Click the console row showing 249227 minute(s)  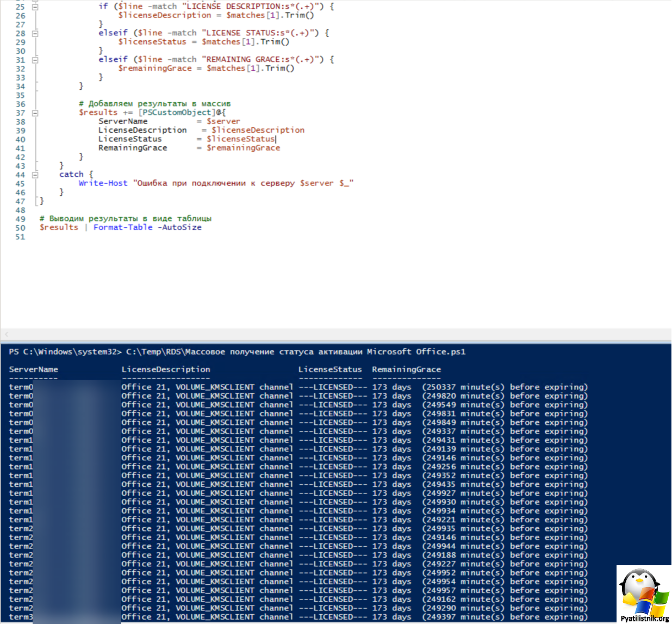298,564
